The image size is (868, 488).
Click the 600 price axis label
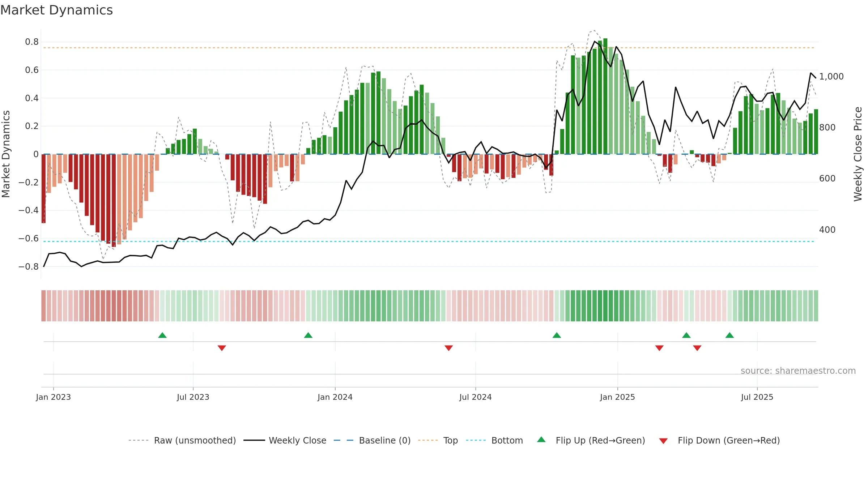pyautogui.click(x=827, y=179)
